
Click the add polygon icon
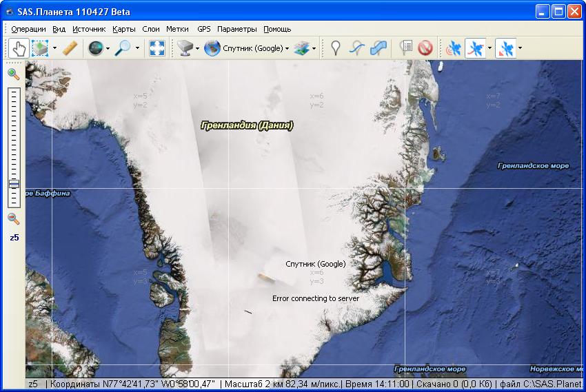pos(378,48)
